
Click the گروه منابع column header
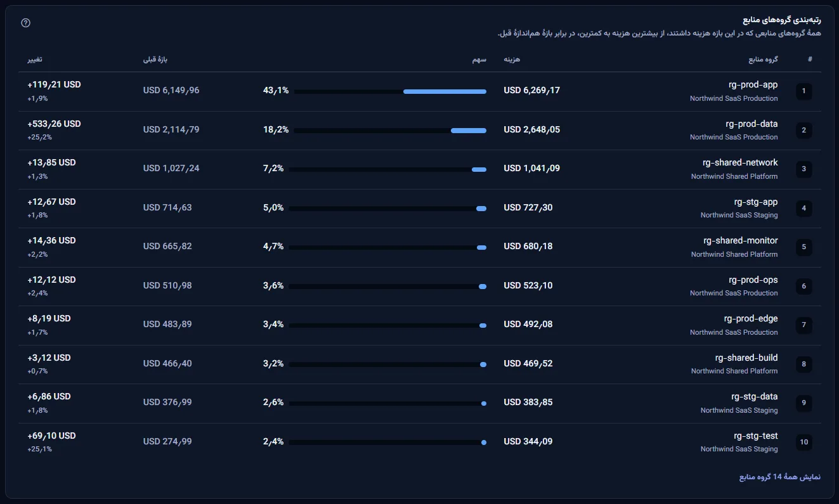pos(763,59)
